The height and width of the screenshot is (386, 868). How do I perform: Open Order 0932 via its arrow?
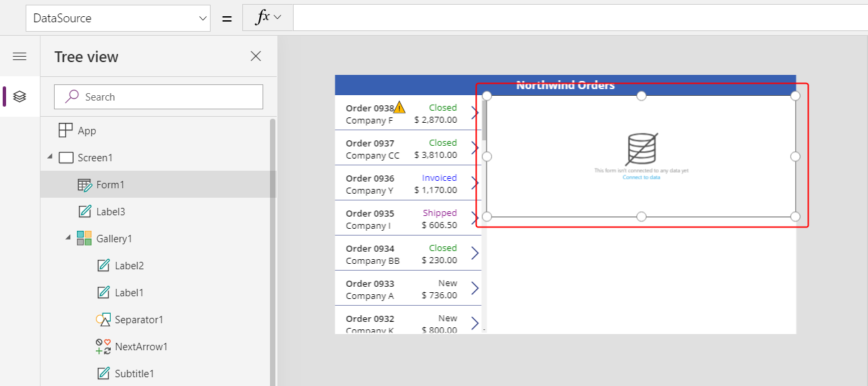475,323
